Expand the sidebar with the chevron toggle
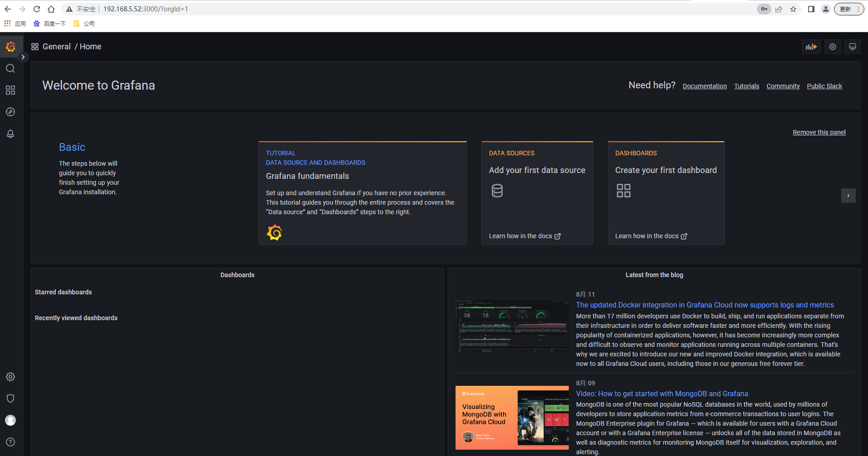Viewport: 868px width, 456px height. tap(23, 57)
